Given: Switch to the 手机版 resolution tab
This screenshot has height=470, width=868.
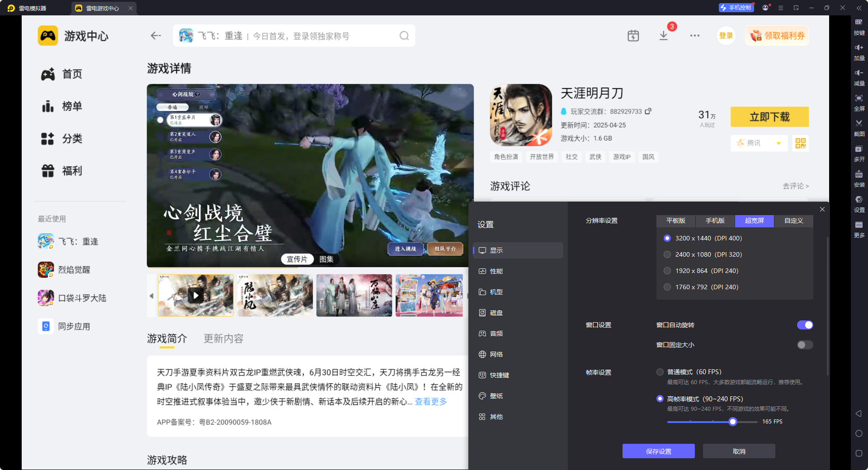Looking at the screenshot, I should click(x=714, y=221).
